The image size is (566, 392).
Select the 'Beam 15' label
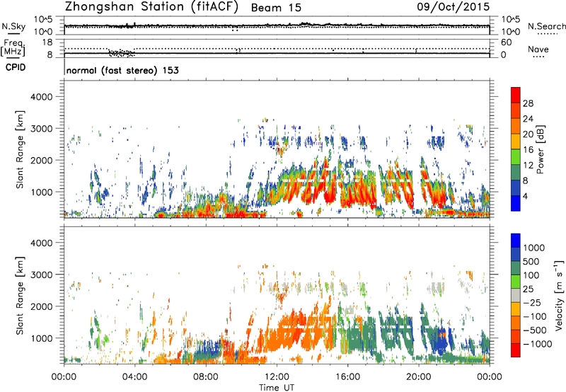[276, 8]
